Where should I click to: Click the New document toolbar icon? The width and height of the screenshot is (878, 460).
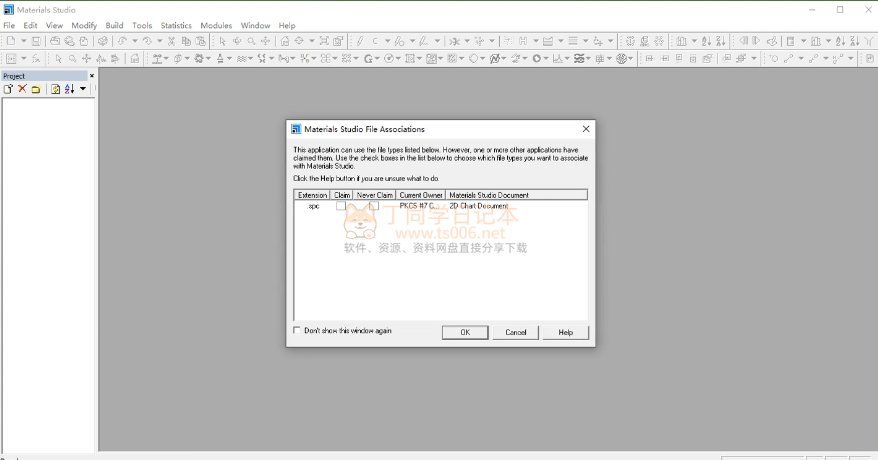pyautogui.click(x=9, y=41)
